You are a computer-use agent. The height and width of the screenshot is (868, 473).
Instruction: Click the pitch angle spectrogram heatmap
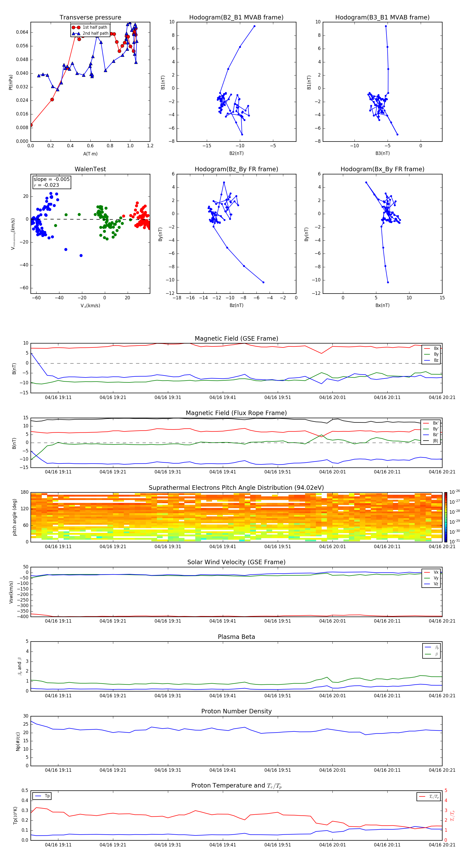236,517
